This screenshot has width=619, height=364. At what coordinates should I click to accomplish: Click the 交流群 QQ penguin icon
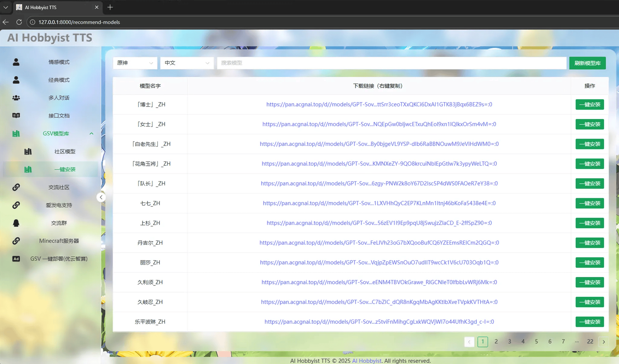16,223
